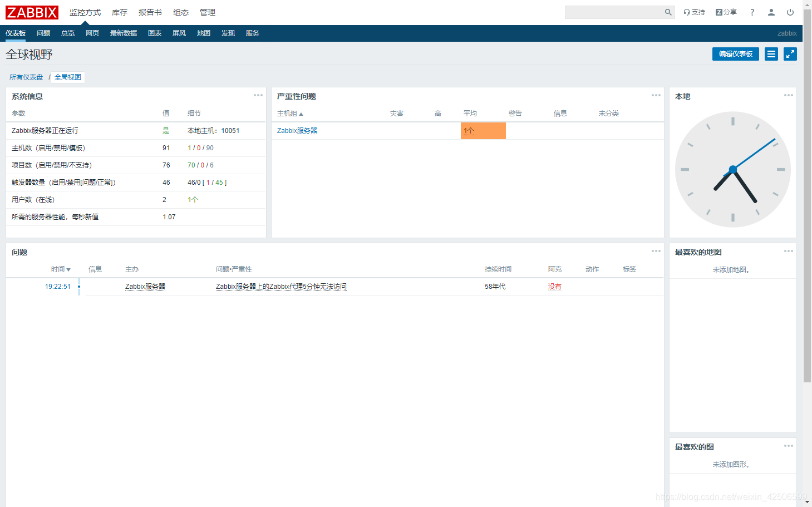
Task: Open Zabbix代理5分钟无法访问 problem description
Action: click(x=281, y=287)
